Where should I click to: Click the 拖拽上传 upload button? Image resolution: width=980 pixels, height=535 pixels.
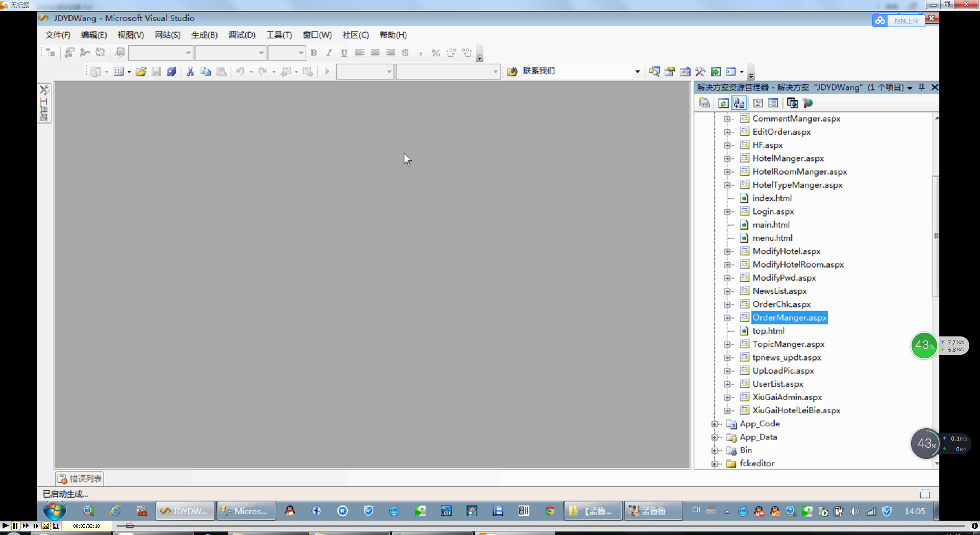pos(899,20)
